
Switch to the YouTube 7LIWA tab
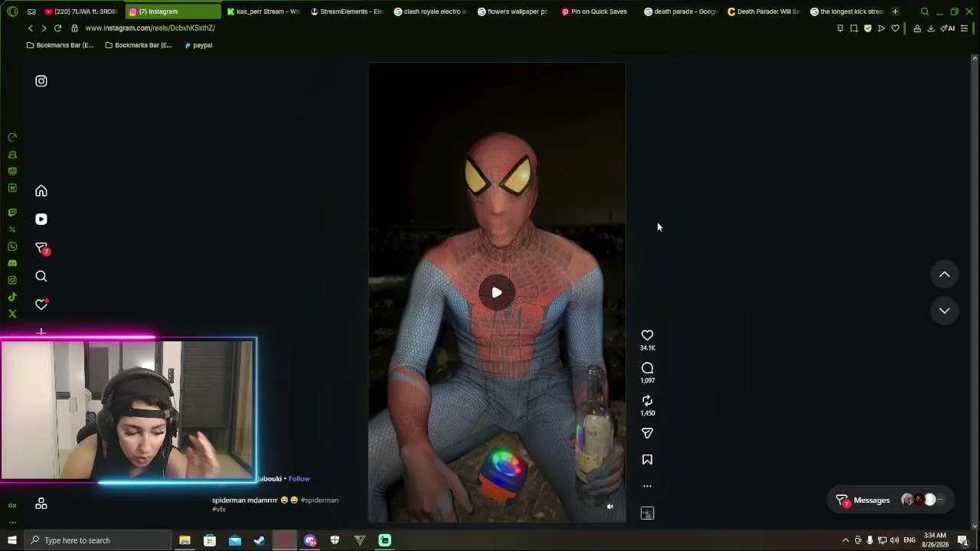click(81, 11)
